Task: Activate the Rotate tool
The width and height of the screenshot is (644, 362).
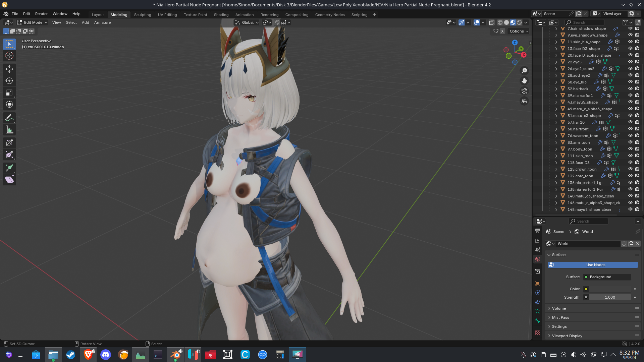Action: [9, 81]
